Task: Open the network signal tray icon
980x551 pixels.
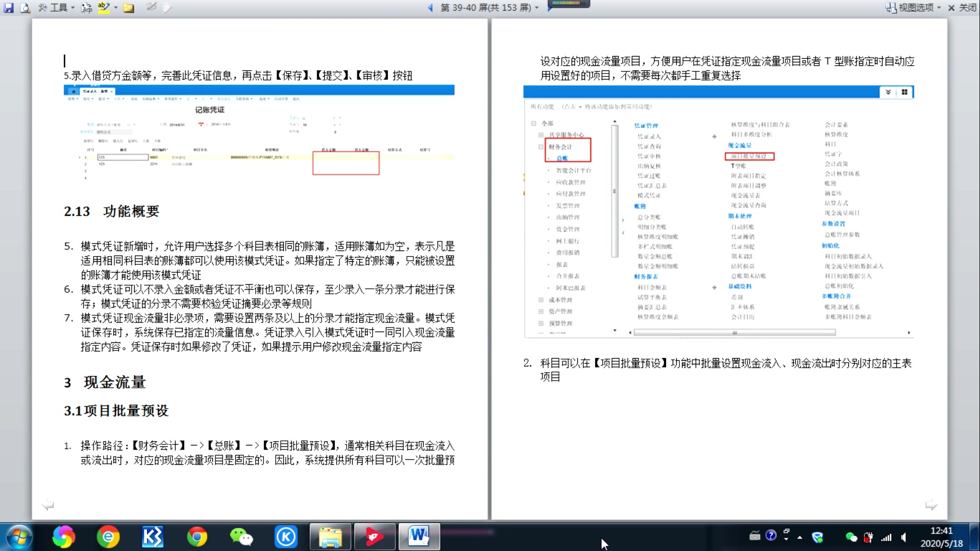Action: (886, 537)
